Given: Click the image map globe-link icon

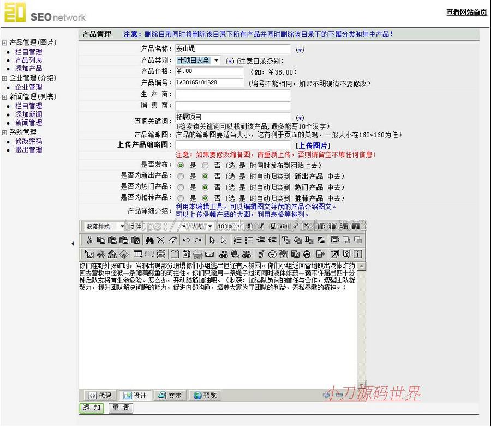Looking at the screenshot, I should pos(235,254).
